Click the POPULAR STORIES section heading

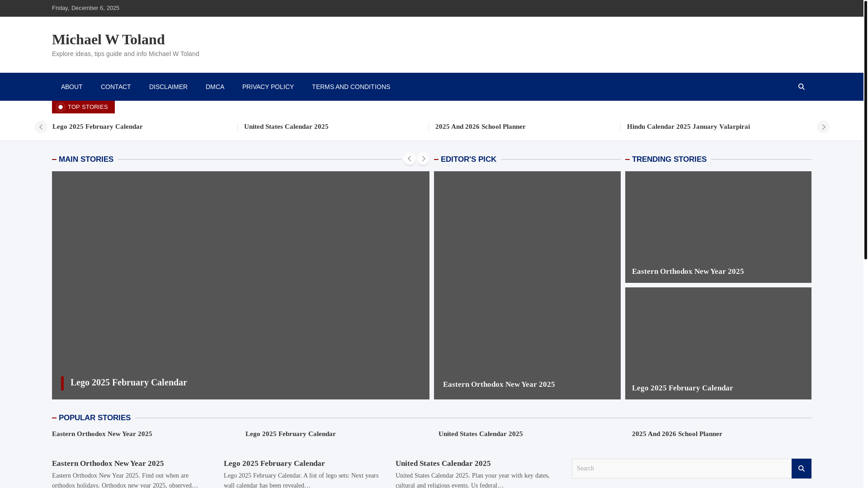pos(94,418)
